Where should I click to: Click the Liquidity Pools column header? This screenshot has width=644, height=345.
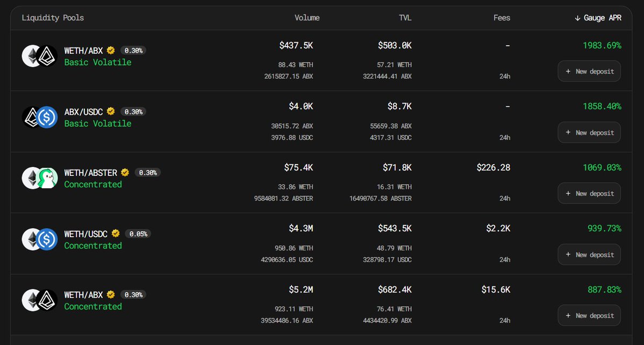tap(53, 18)
